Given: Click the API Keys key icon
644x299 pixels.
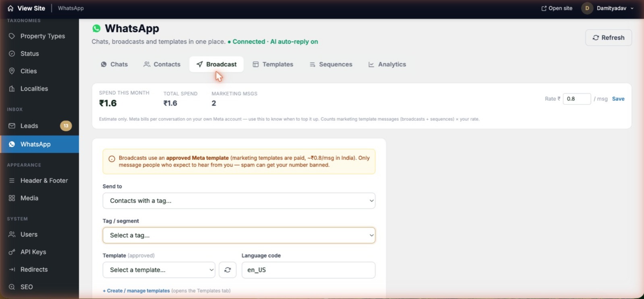Looking at the screenshot, I should [x=12, y=252].
